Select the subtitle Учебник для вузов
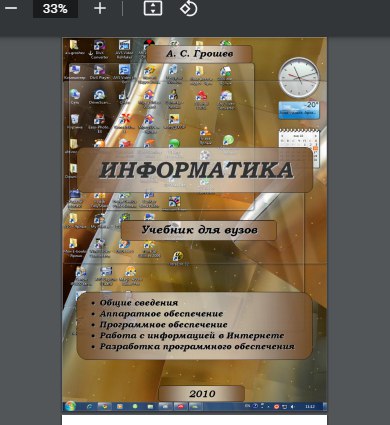 tap(199, 230)
